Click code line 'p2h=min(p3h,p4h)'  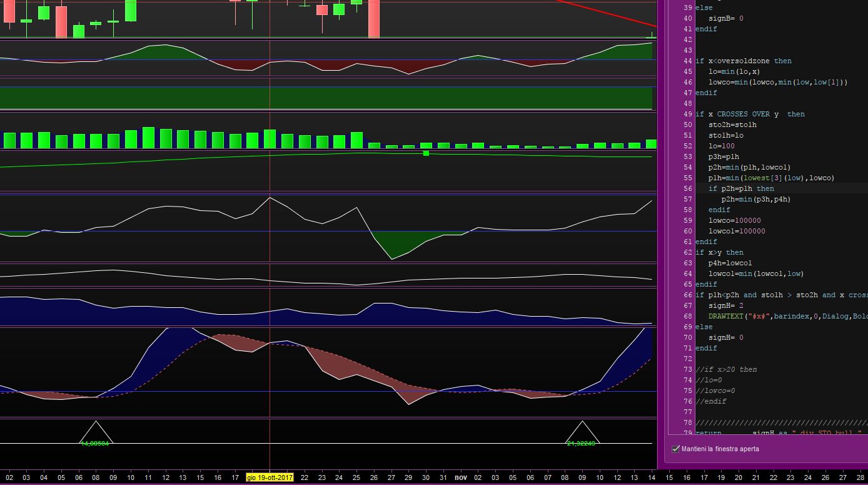point(756,199)
